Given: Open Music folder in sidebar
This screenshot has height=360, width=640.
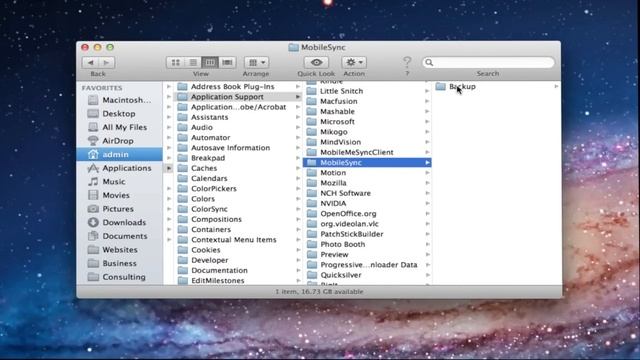Looking at the screenshot, I should [120, 182].
